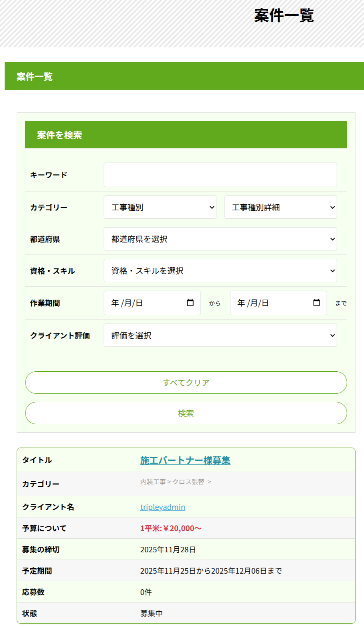Image resolution: width=364 pixels, height=627 pixels.
Task: Open the 資格・スキルを選択 dropdown
Action: [220, 271]
